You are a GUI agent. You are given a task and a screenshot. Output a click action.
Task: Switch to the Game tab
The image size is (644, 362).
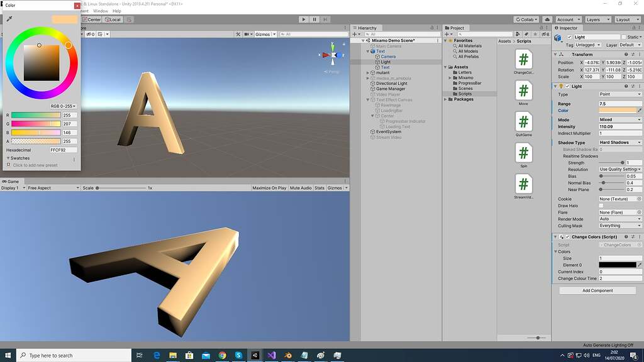[9, 181]
